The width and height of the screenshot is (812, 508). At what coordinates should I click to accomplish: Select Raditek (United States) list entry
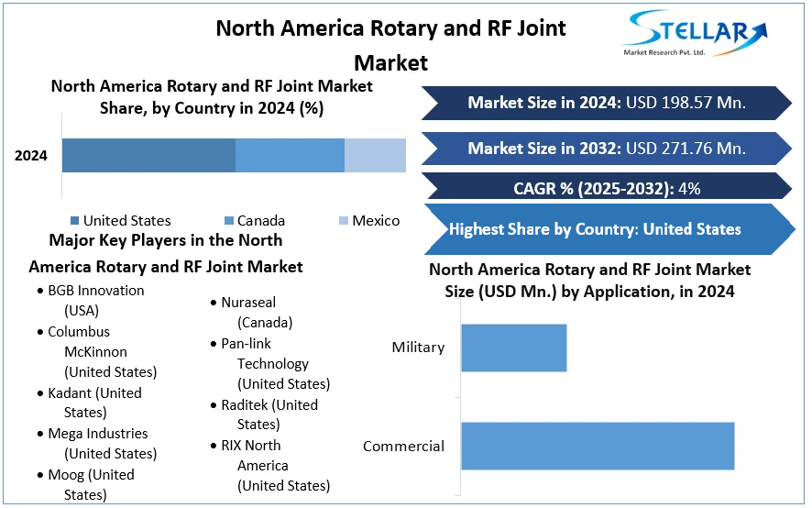coord(264,414)
